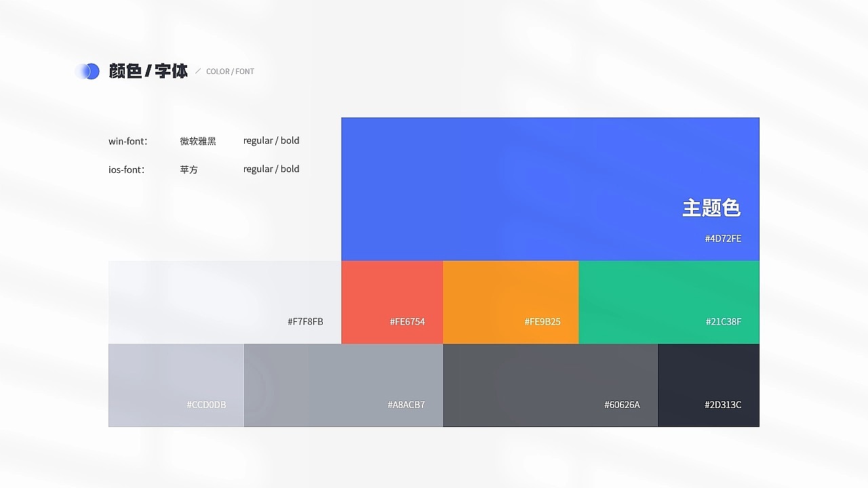Image resolution: width=868 pixels, height=488 pixels.
Task: Click the COLOR / FONT subtitle
Action: [x=230, y=71]
